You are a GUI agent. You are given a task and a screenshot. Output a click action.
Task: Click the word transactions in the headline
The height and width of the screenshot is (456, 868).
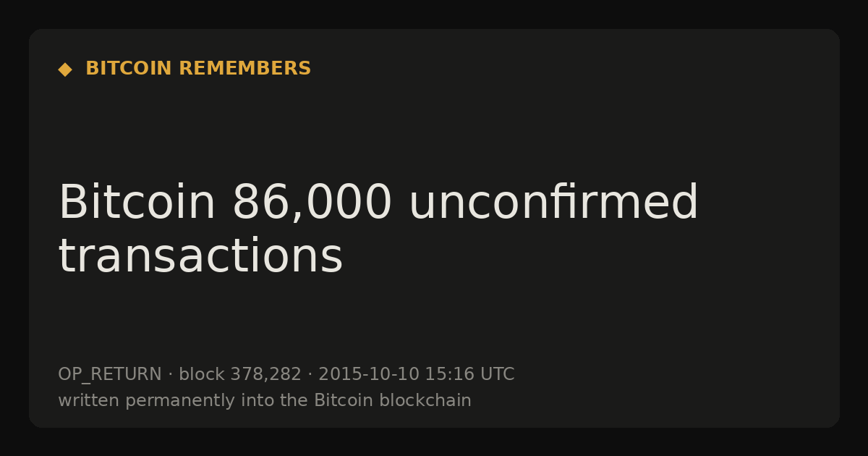[x=200, y=257]
